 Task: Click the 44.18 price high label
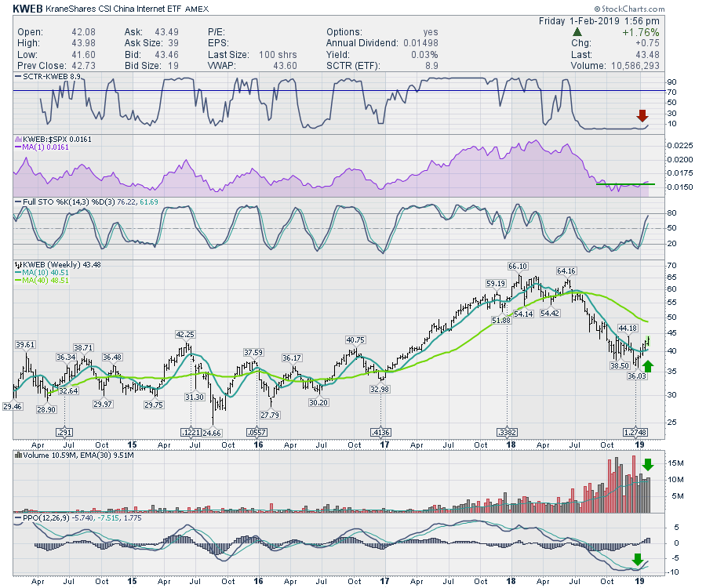tap(628, 328)
